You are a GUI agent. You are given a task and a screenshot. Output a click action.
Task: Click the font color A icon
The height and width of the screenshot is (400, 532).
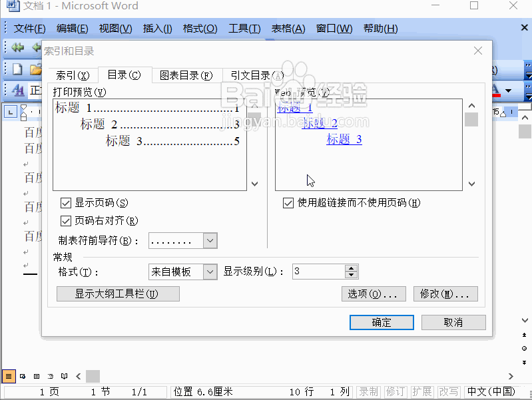coord(496,91)
